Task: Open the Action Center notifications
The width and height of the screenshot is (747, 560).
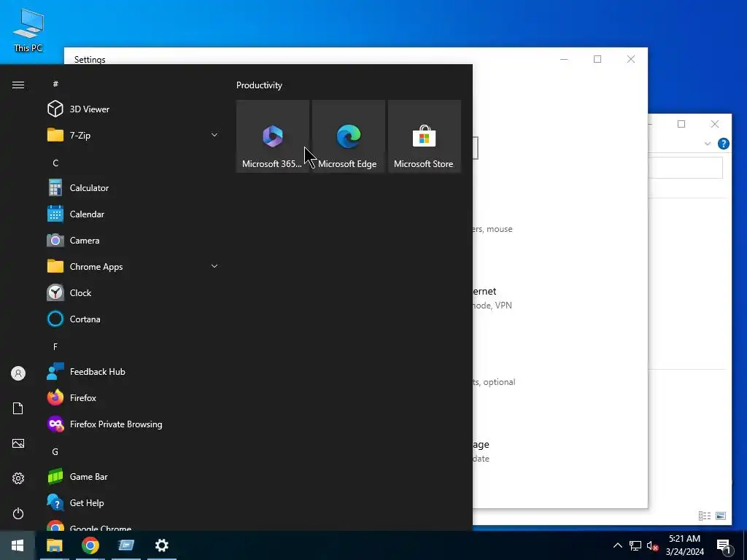Action: pyautogui.click(x=724, y=546)
